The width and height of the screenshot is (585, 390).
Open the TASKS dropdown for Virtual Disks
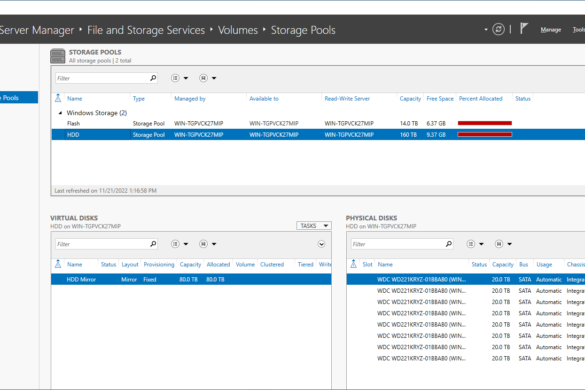pos(314,226)
